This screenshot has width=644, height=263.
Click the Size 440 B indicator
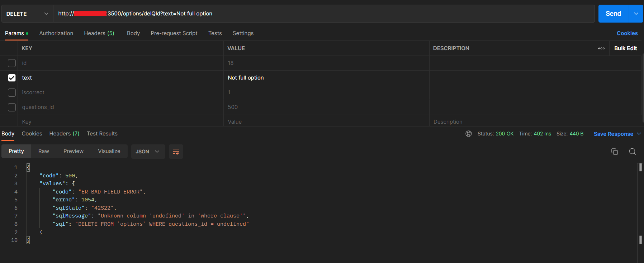(x=570, y=134)
